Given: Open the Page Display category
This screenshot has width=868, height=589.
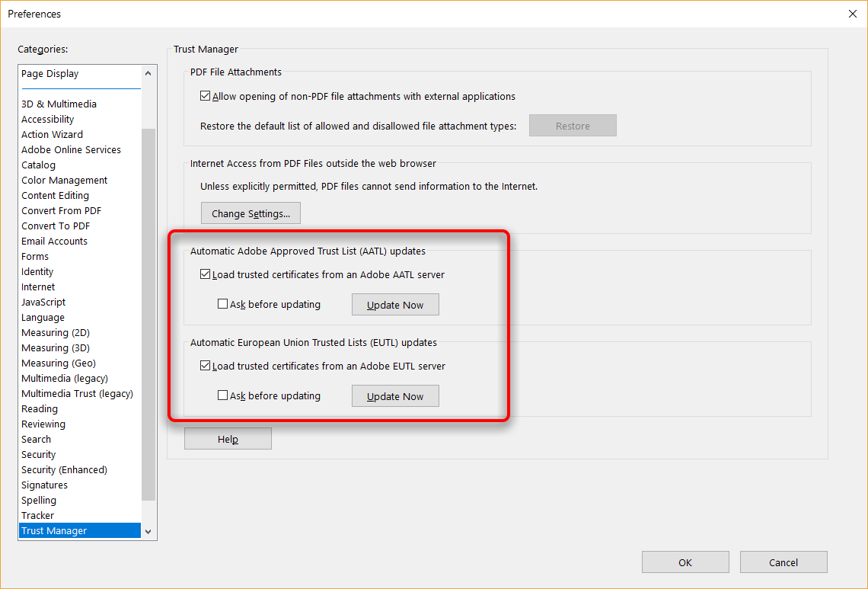Looking at the screenshot, I should [x=49, y=73].
